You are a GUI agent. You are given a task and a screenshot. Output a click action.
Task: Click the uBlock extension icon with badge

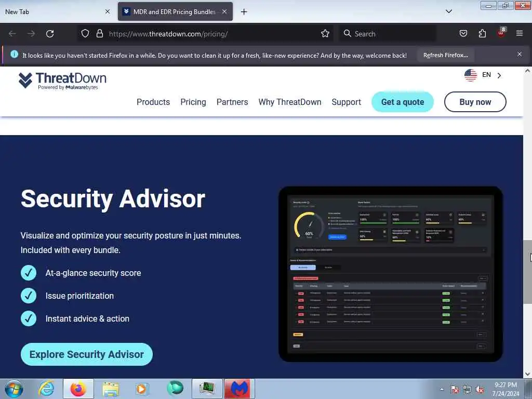(501, 33)
